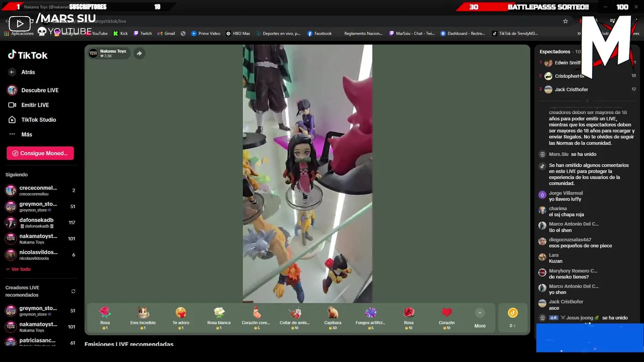This screenshot has height=362, width=644.
Task: Open dafonsekadb followed channel
Action: (x=40, y=223)
